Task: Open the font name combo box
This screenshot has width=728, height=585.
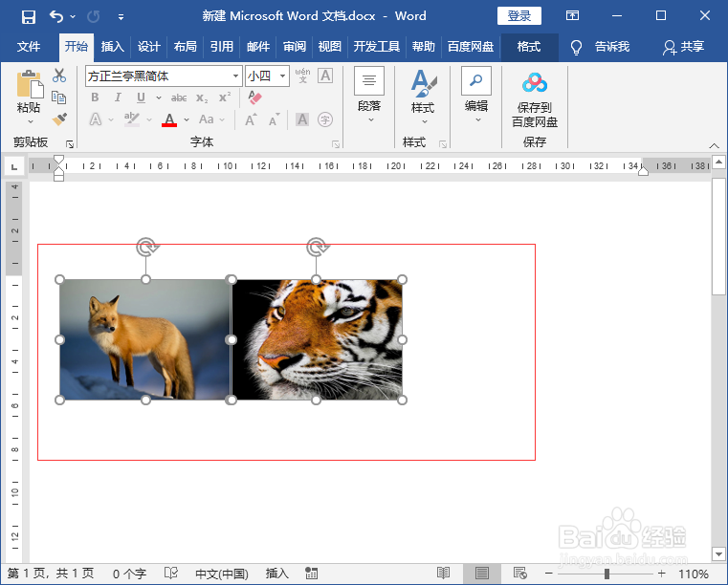Action: click(x=164, y=76)
